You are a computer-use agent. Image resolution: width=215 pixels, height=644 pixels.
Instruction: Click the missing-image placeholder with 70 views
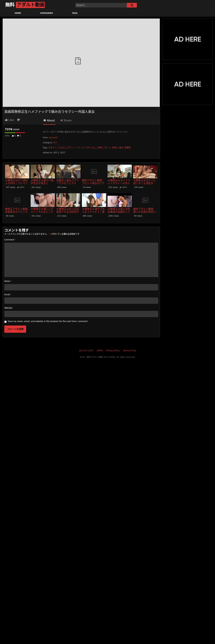[94, 172]
